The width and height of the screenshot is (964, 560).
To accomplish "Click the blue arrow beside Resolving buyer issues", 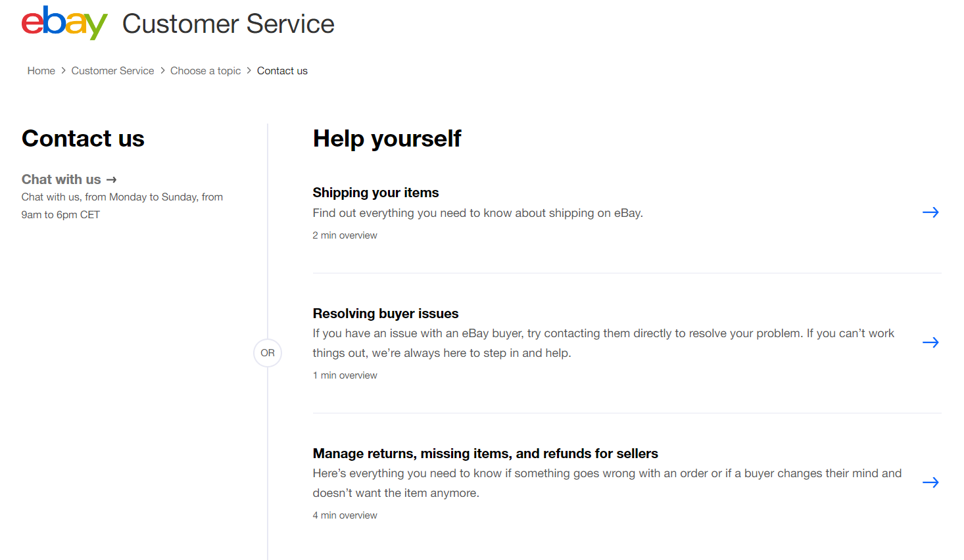I will click(930, 342).
